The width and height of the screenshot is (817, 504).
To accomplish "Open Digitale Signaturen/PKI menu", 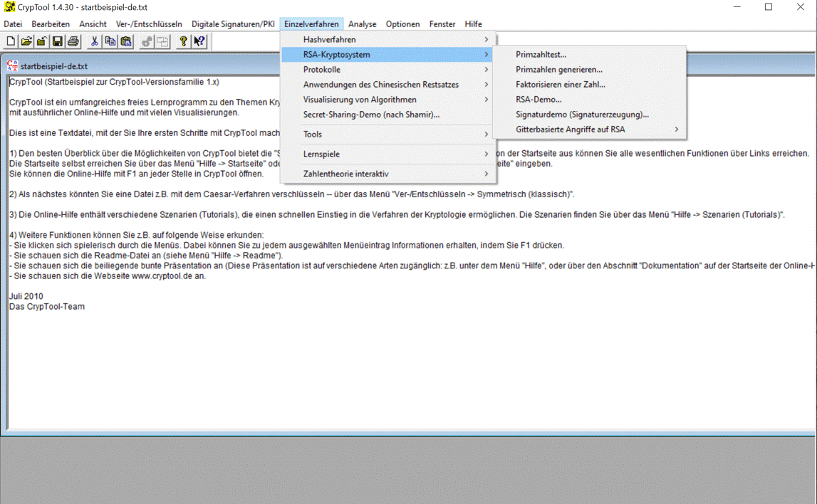I will tap(233, 24).
